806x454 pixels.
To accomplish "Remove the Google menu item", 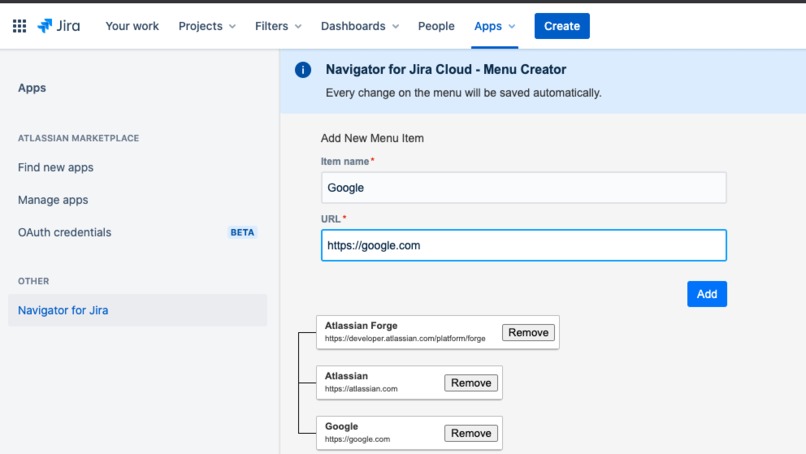I will tap(471, 433).
